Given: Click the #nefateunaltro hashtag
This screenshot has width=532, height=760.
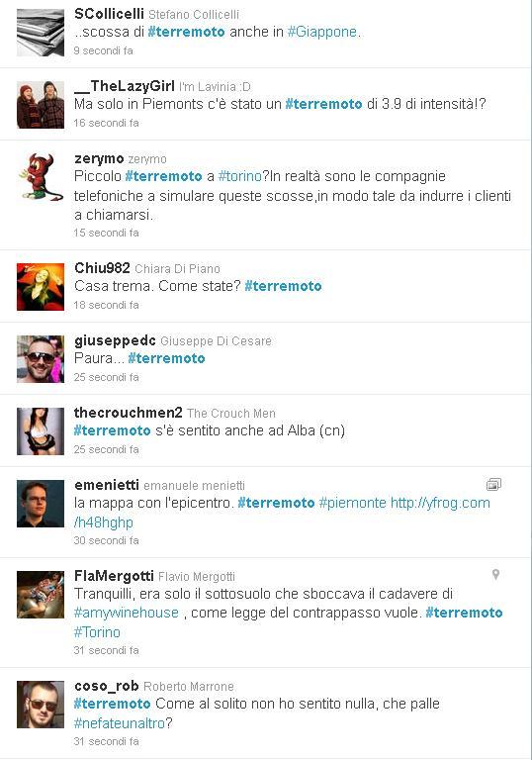Looking at the screenshot, I should (x=120, y=723).
